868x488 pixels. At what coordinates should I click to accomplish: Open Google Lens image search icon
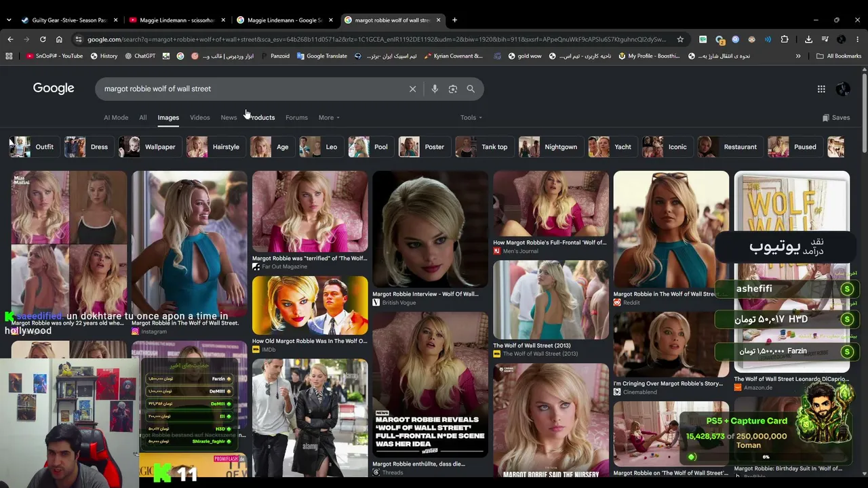coord(453,89)
